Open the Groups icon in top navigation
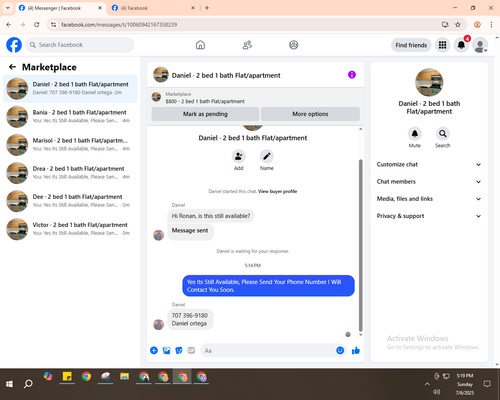500x400 pixels. tap(294, 45)
